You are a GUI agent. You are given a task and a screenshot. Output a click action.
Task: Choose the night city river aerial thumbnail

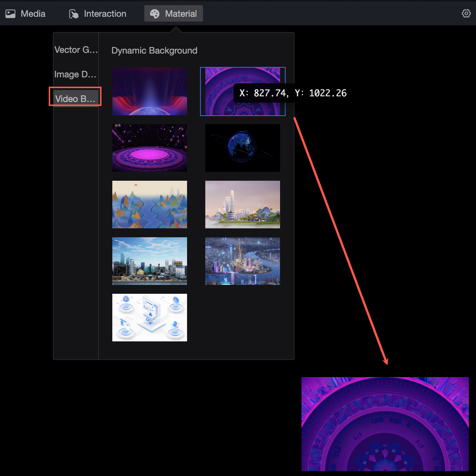coord(242,261)
